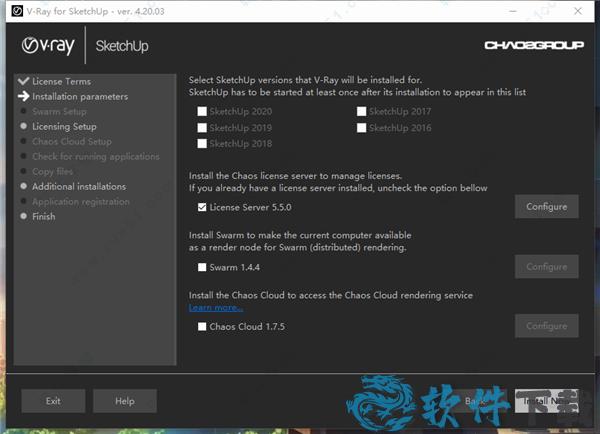Tick the SketchUp 2017 checkbox
The width and height of the screenshot is (600, 434).
coord(361,112)
